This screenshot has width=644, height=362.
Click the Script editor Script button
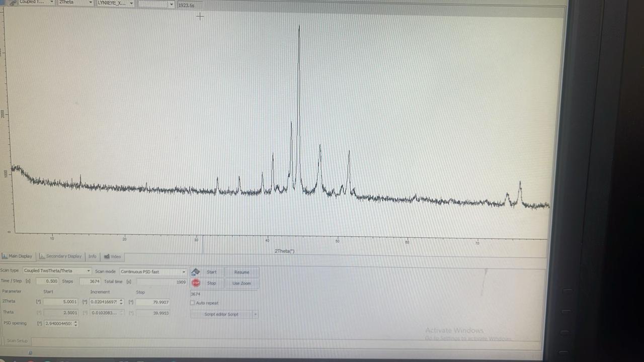pyautogui.click(x=221, y=315)
